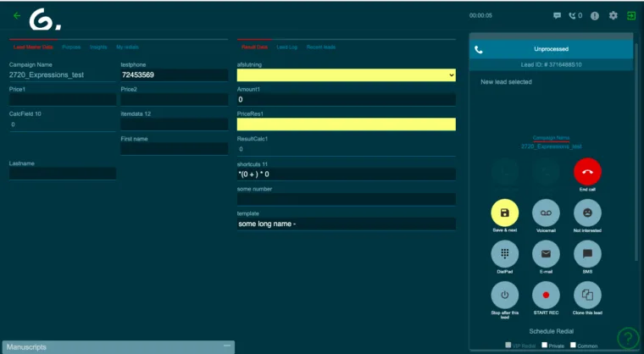Open the chat message icon in header
The width and height of the screenshot is (644, 354).
tap(557, 15)
